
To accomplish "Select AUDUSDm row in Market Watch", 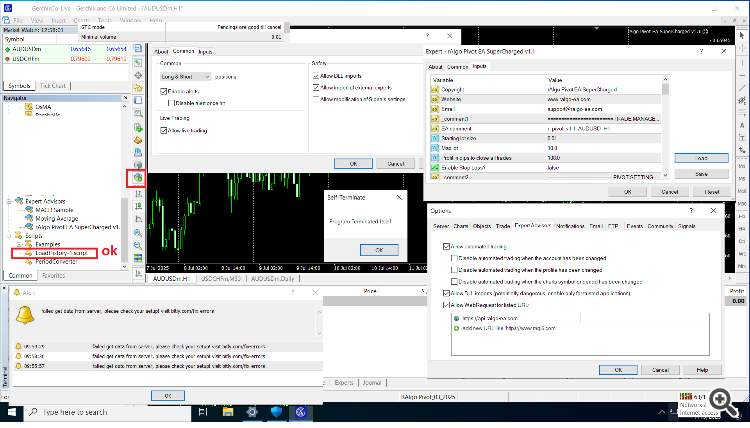I will [65, 49].
